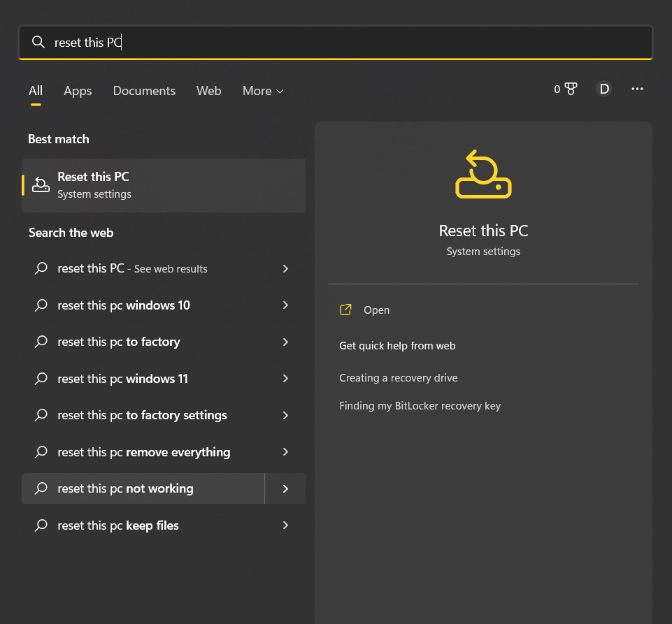Open the three-dot options menu
The height and width of the screenshot is (624, 672).
(x=637, y=89)
